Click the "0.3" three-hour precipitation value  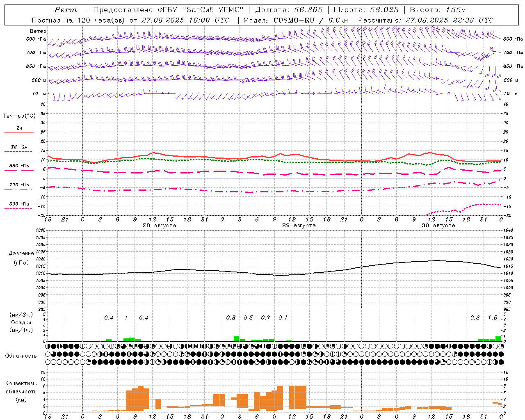click(x=475, y=317)
